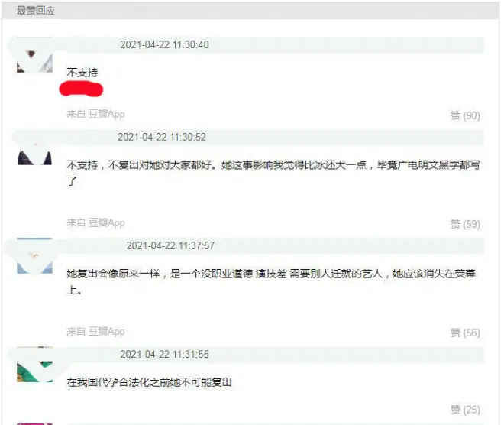Click 赞 (59) on the second comment
This screenshot has width=504, height=425.
(x=465, y=224)
